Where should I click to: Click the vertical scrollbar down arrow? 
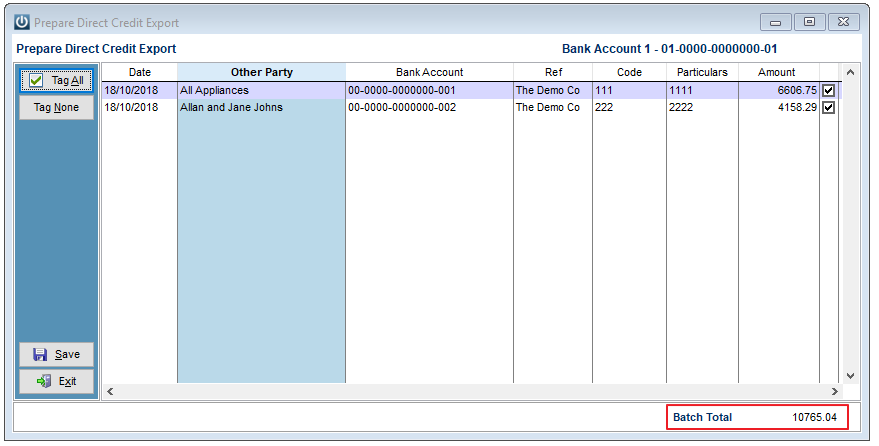(850, 376)
